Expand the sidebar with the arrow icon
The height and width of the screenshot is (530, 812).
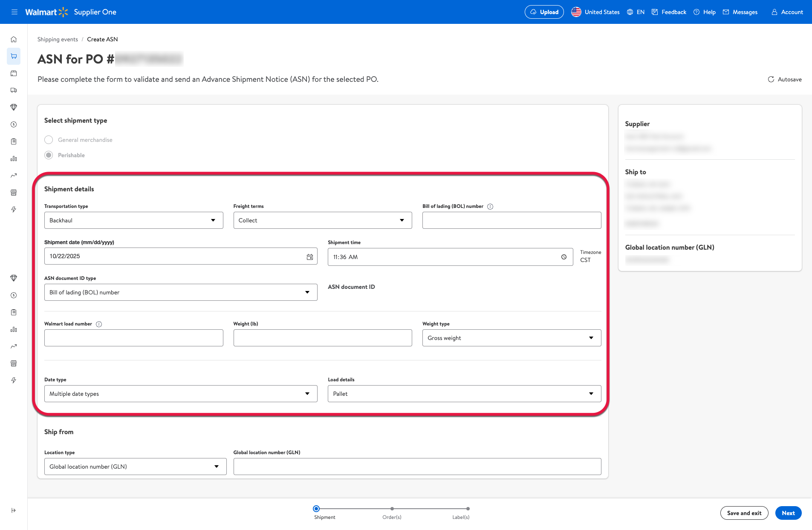14,510
